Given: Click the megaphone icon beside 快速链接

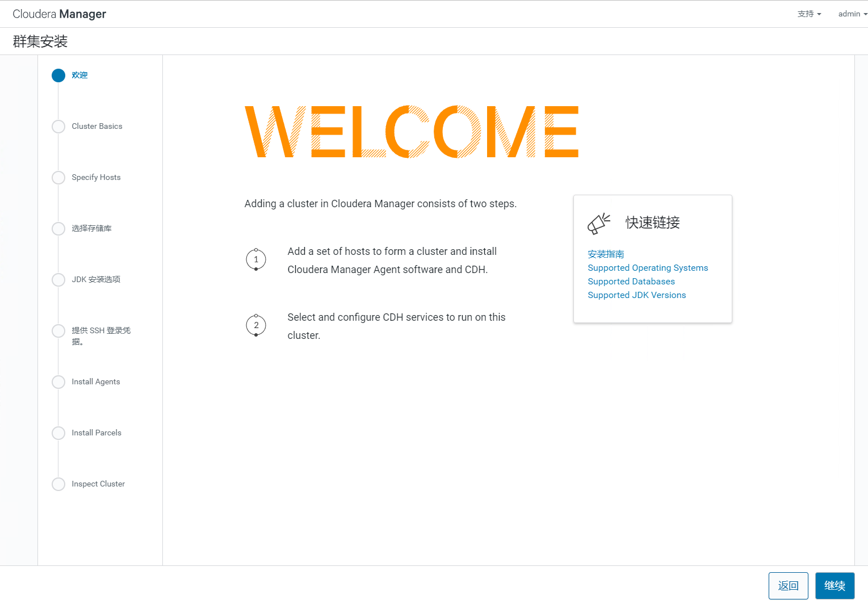Looking at the screenshot, I should click(x=598, y=224).
